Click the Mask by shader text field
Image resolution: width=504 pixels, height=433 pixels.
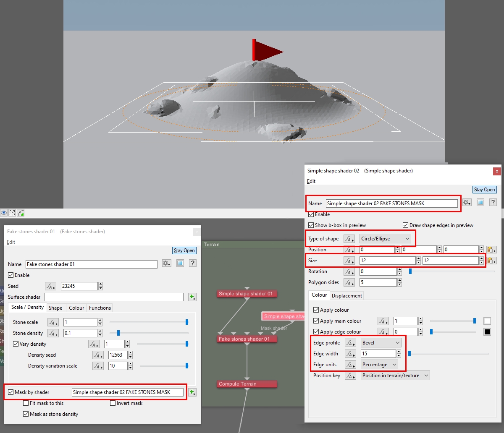pyautogui.click(x=128, y=392)
